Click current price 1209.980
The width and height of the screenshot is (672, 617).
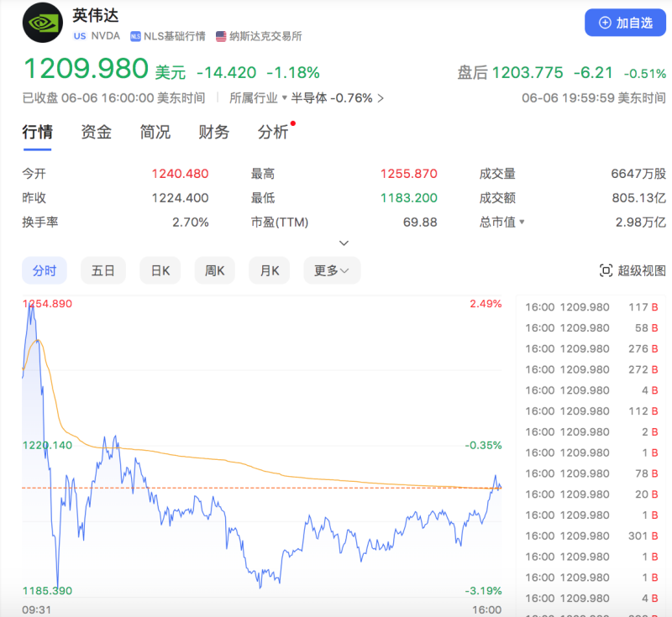click(x=87, y=69)
